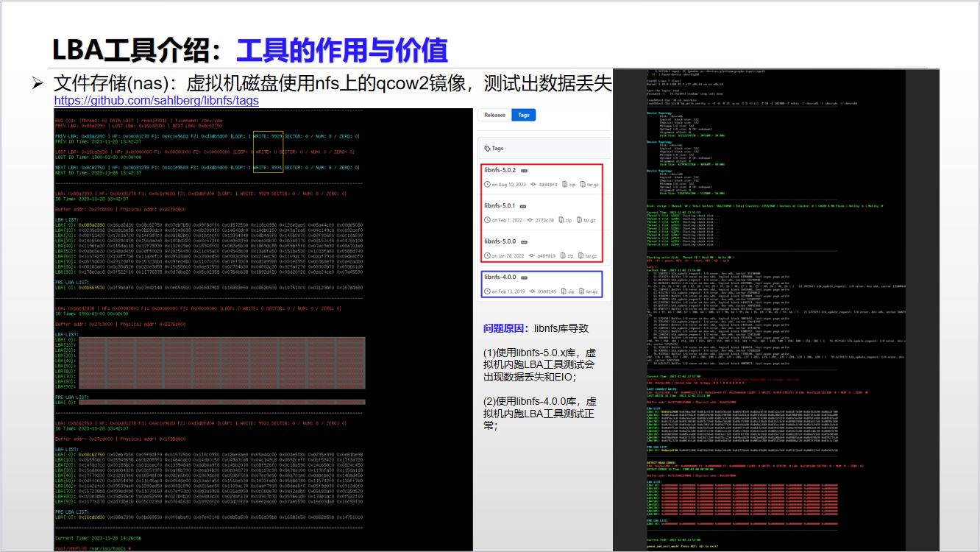The width and height of the screenshot is (980, 552).
Task: Click commit hash 40348f4
Action: coord(548,184)
